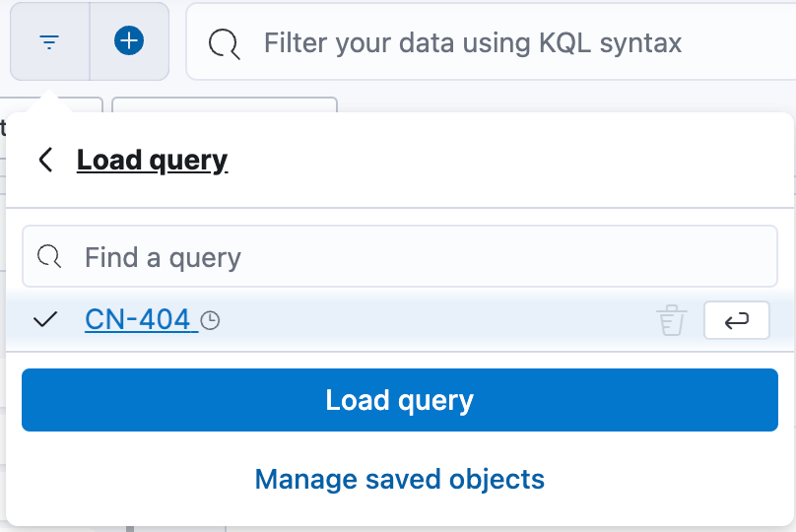Toggle the checkmark beside CN-404
The image size is (796, 532).
[x=45, y=319]
